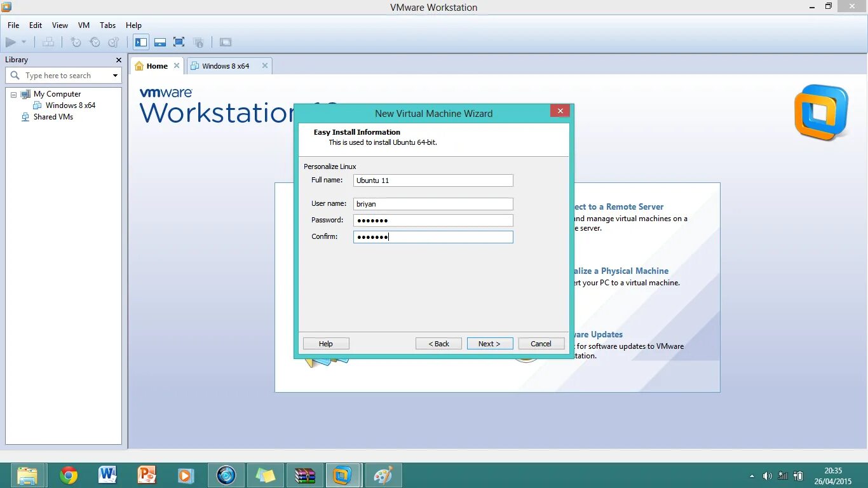The width and height of the screenshot is (868, 488).
Task: Click the Unity mode toolbar icon
Action: pyautogui.click(x=198, y=42)
